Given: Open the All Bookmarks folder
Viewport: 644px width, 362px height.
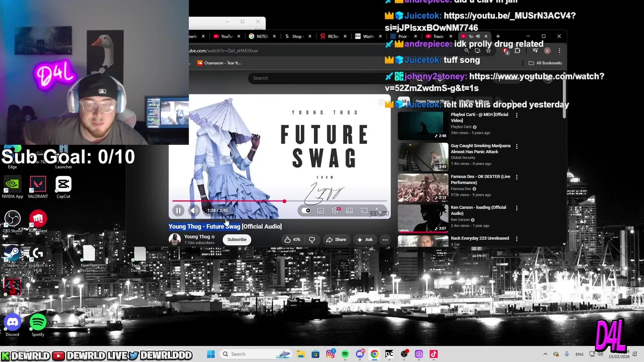Looking at the screenshot, I should coord(545,63).
